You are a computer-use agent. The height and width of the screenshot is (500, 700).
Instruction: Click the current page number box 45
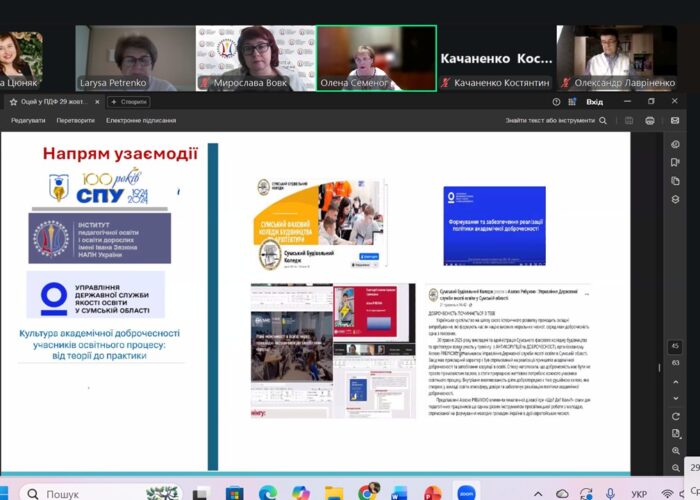pyautogui.click(x=676, y=346)
